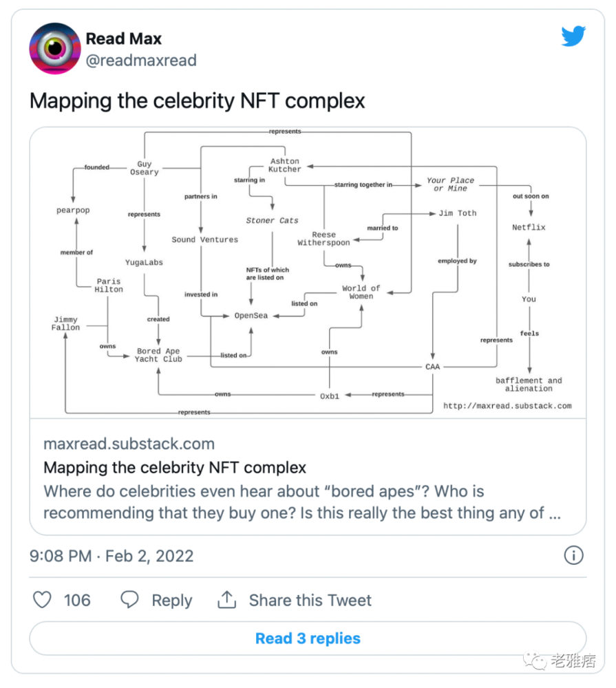Click the WeChat watermark icon
616x688 pixels.
[x=535, y=662]
